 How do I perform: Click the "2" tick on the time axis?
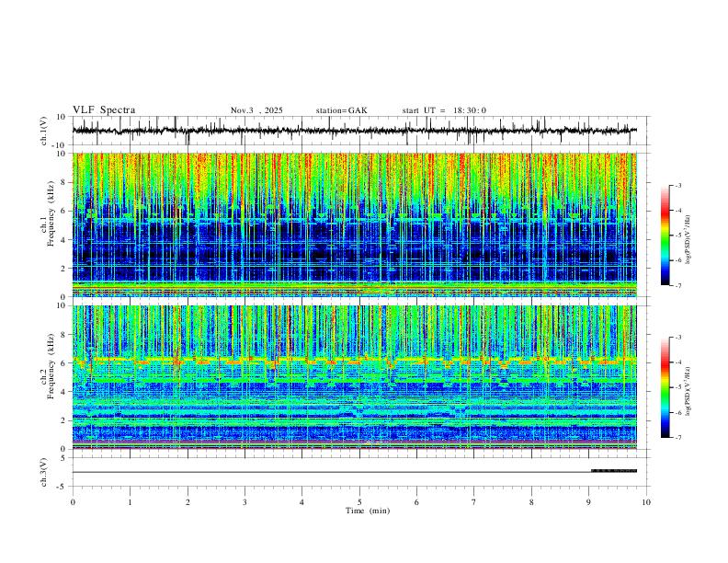[188, 502]
